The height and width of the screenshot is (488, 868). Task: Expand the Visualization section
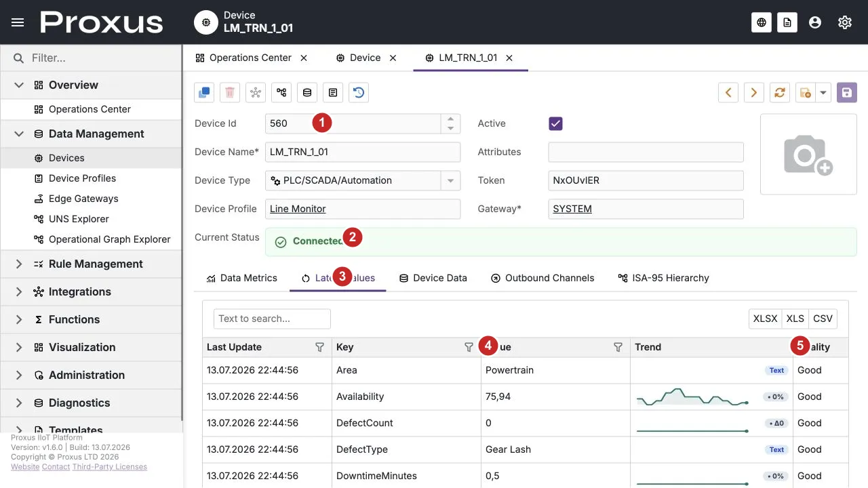point(19,347)
